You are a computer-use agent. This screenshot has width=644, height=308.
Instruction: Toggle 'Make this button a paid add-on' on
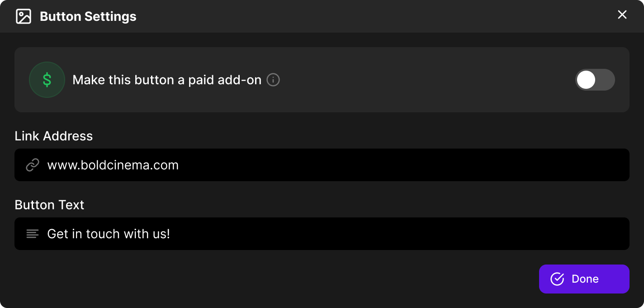pyautogui.click(x=595, y=80)
